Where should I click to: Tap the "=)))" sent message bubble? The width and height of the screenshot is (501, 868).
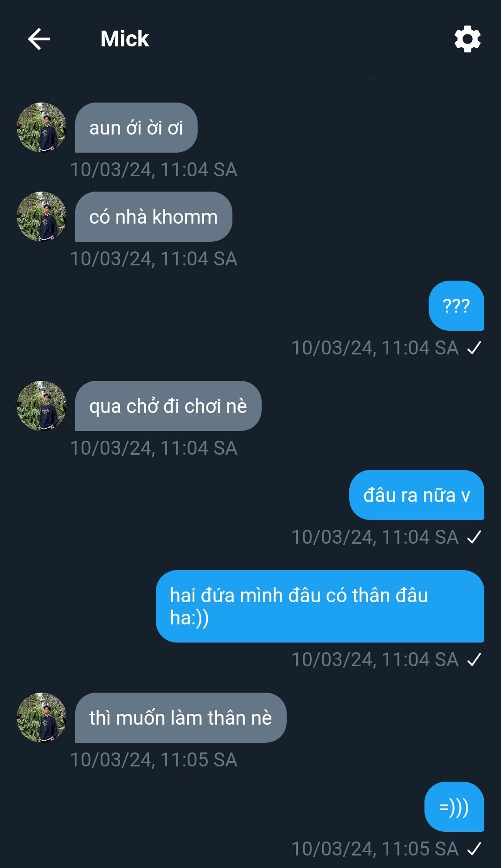454,807
